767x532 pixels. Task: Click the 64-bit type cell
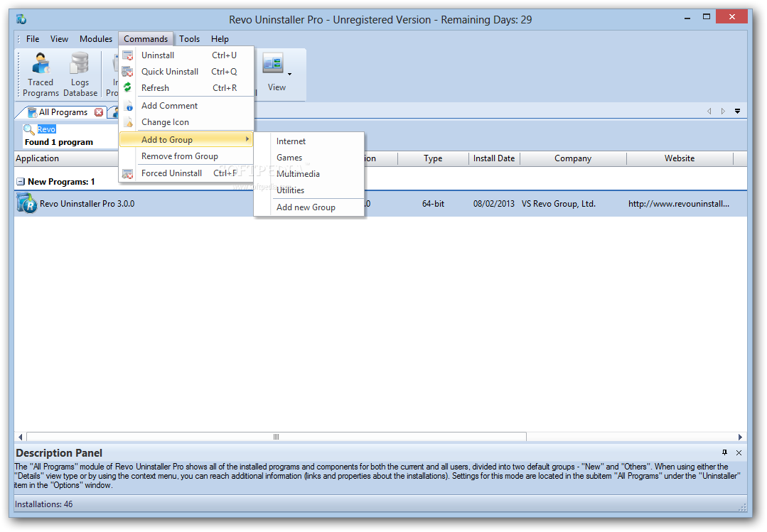coord(434,204)
